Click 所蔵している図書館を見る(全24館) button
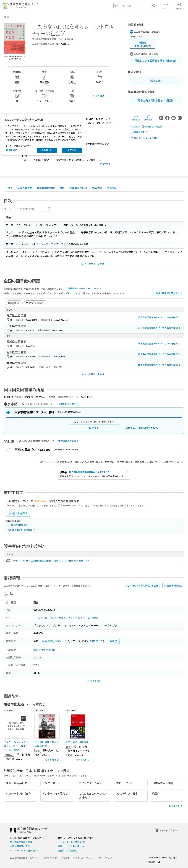The width and height of the screenshot is (188, 868). point(156,61)
